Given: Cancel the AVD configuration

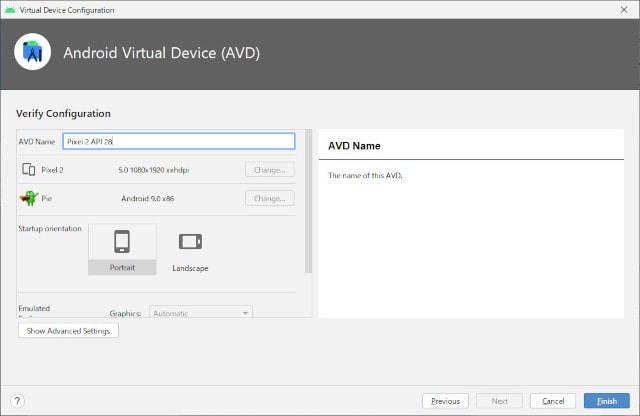Looking at the screenshot, I should point(553,401).
